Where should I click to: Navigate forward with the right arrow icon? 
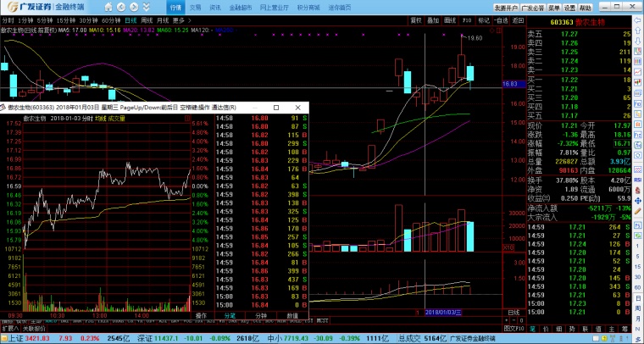click(134, 7)
